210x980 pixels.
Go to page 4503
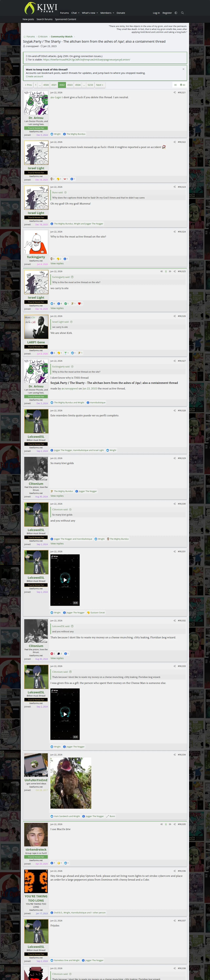click(x=70, y=85)
